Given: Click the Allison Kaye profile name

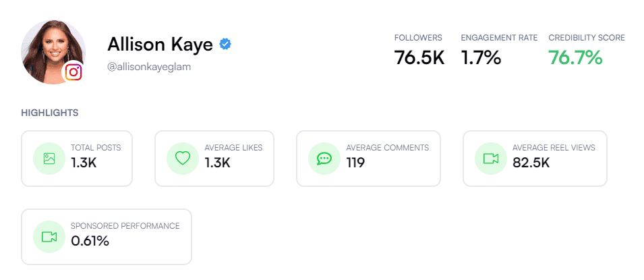Looking at the screenshot, I should (160, 45).
